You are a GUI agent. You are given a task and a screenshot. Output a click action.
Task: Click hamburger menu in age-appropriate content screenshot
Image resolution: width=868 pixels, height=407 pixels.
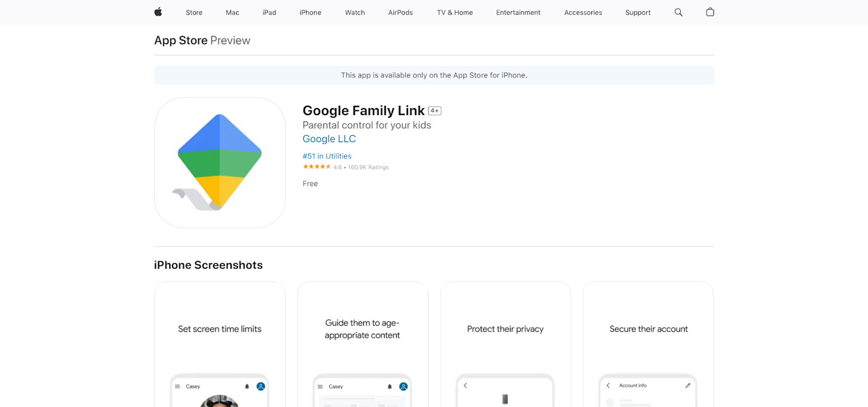(320, 386)
